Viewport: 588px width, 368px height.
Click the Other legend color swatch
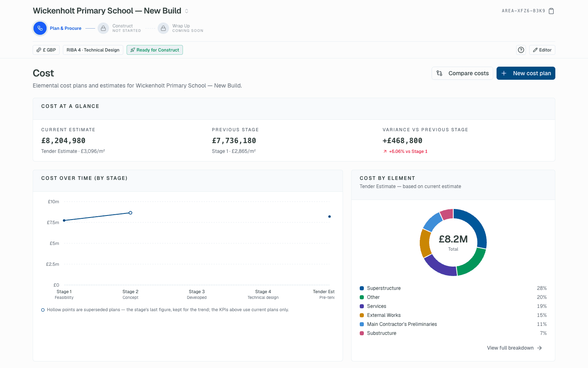pos(362,297)
